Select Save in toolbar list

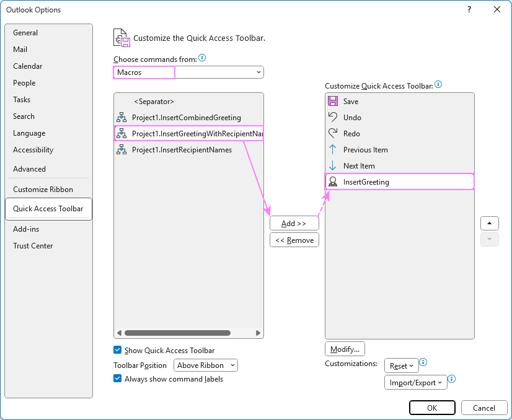[x=399, y=101]
